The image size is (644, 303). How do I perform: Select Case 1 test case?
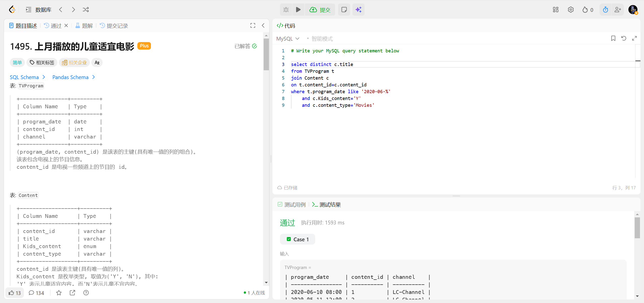(x=298, y=239)
